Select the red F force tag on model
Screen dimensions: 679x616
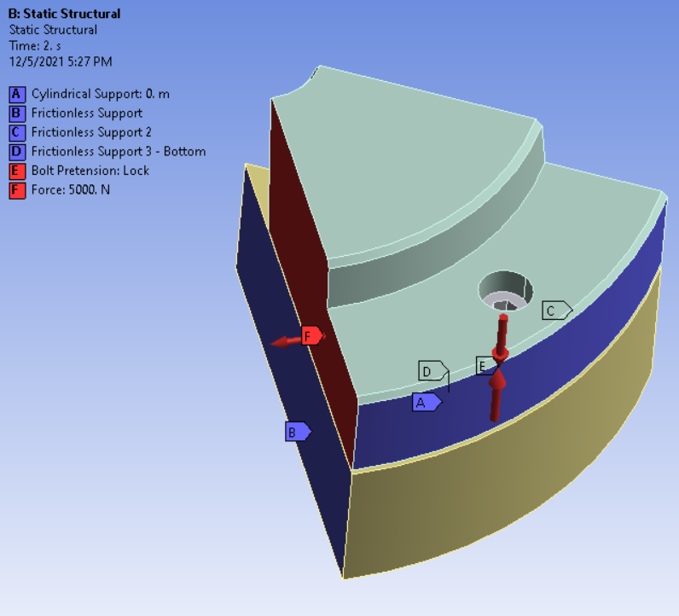tap(313, 335)
